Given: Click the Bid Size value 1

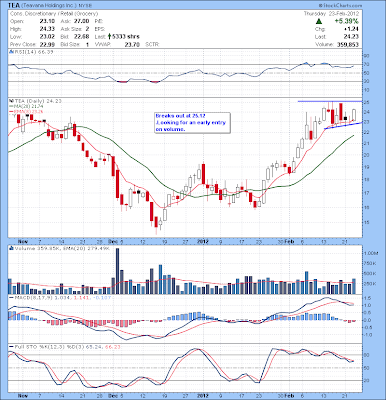Looking at the screenshot, I should tap(87, 44).
